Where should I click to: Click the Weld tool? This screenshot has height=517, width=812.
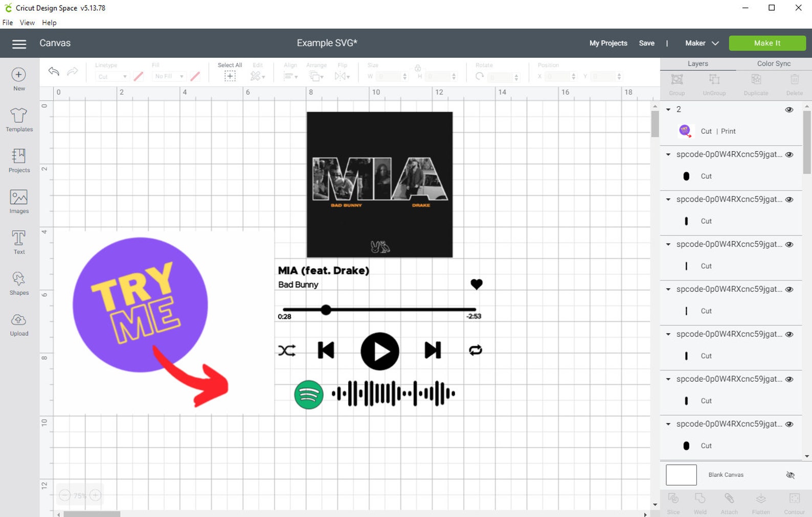pyautogui.click(x=700, y=498)
